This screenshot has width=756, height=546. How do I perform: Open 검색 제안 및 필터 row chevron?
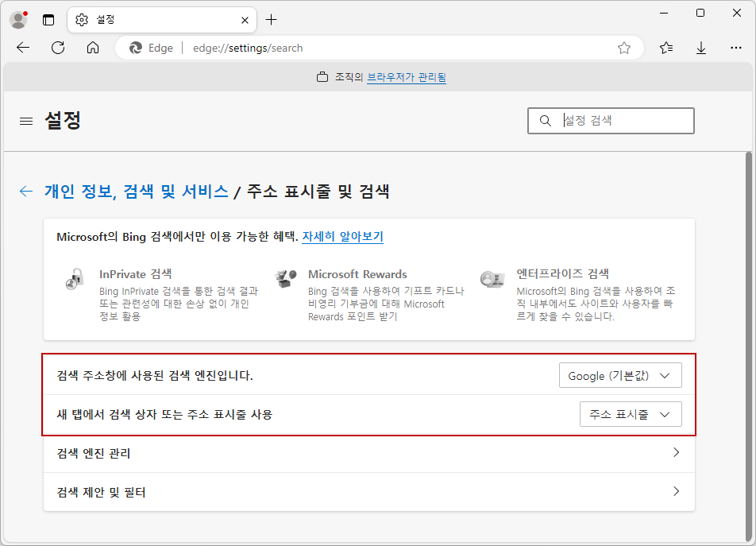[x=676, y=491]
